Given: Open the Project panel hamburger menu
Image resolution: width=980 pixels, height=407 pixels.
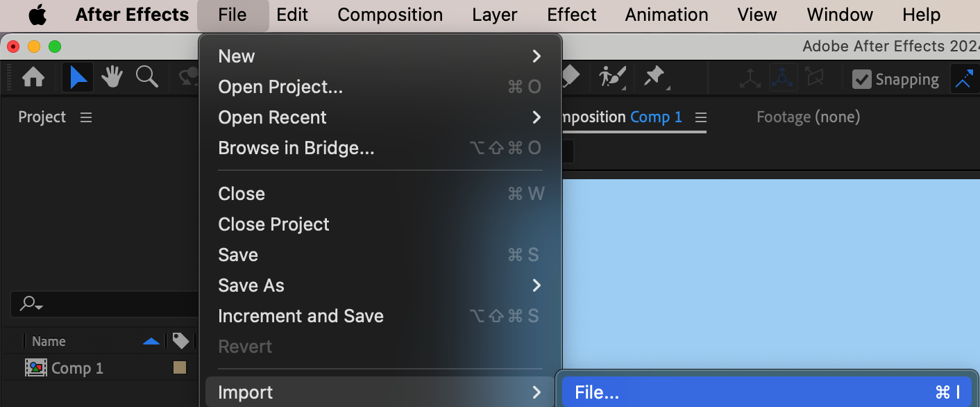Looking at the screenshot, I should tap(86, 117).
